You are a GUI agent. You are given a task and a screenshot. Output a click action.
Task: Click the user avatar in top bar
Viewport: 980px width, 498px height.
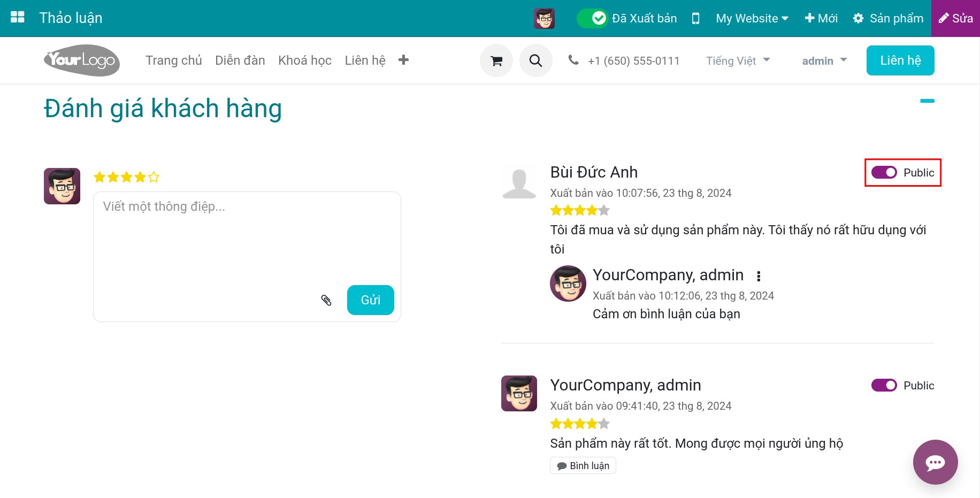tap(544, 18)
